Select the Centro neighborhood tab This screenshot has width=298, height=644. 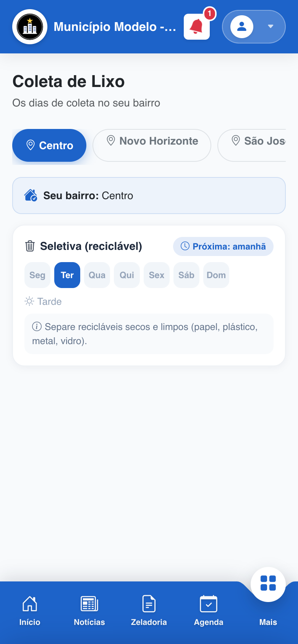click(x=49, y=145)
